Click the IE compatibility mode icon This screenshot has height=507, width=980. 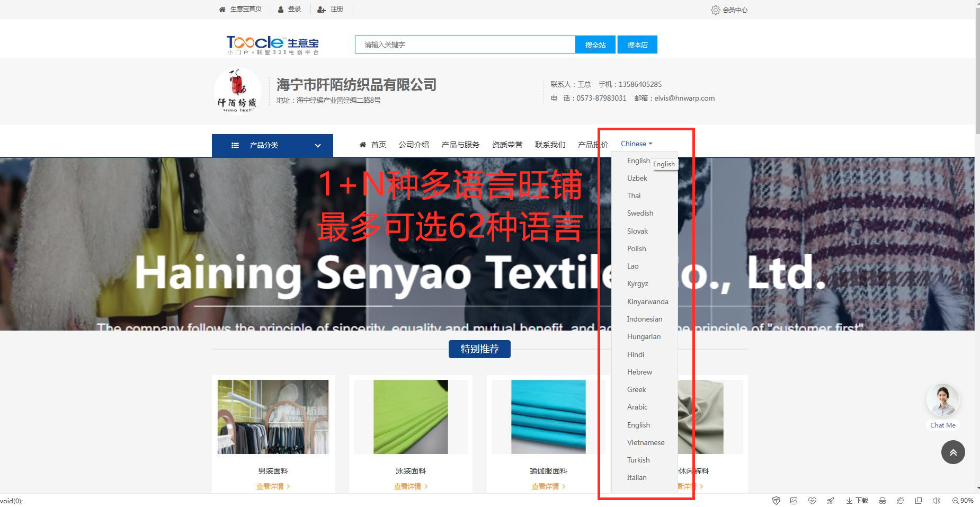[900, 501]
